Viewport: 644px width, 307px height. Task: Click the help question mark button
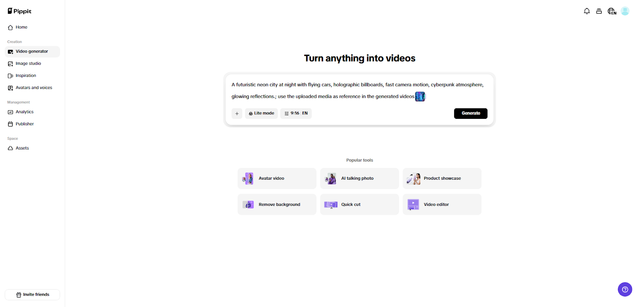(625, 289)
